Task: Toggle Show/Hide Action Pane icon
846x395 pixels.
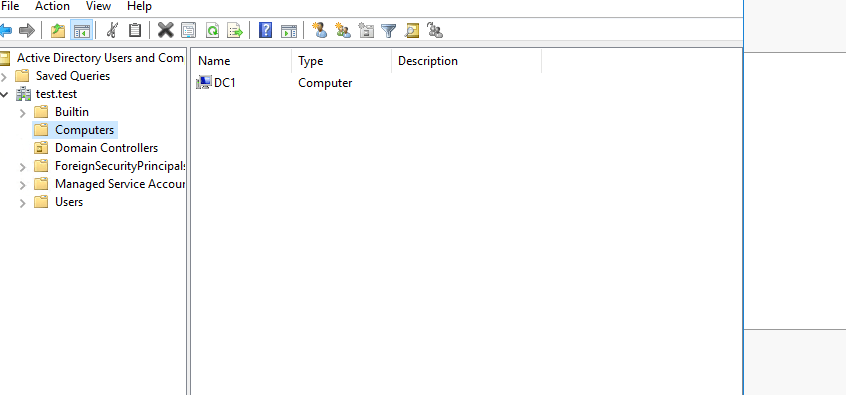Action: [289, 31]
